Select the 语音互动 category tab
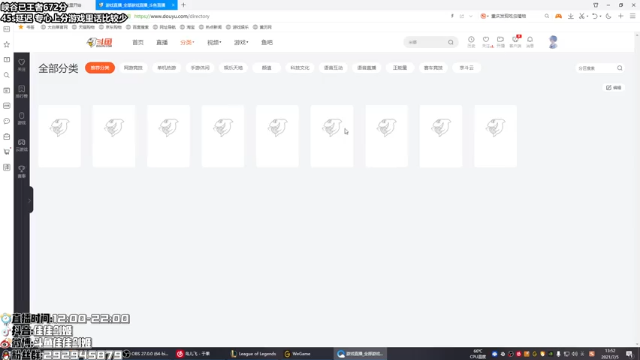640x360 pixels. [333, 68]
